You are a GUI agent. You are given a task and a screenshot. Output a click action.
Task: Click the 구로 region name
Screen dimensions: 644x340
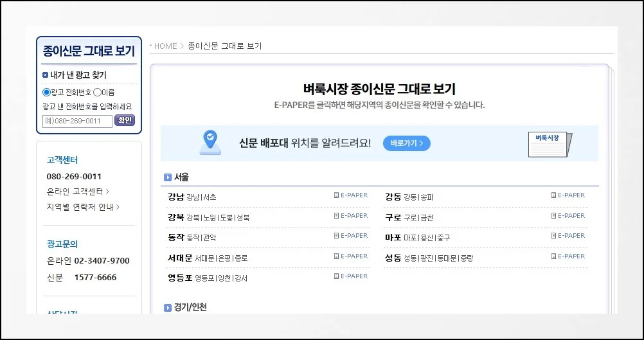[393, 217]
